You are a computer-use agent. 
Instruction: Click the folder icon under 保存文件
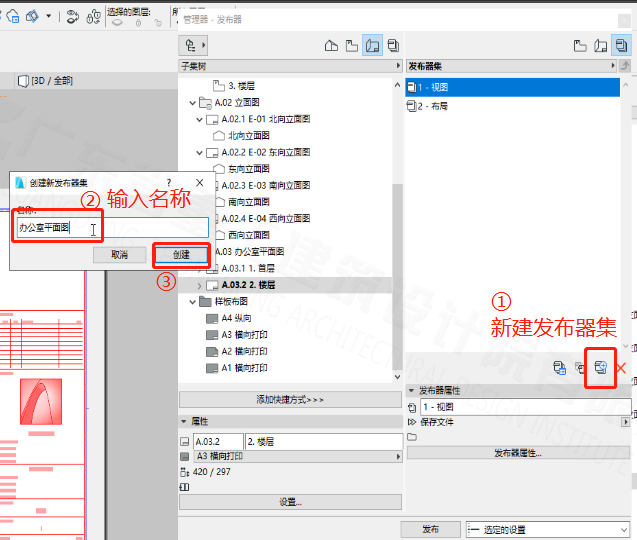[x=412, y=437]
